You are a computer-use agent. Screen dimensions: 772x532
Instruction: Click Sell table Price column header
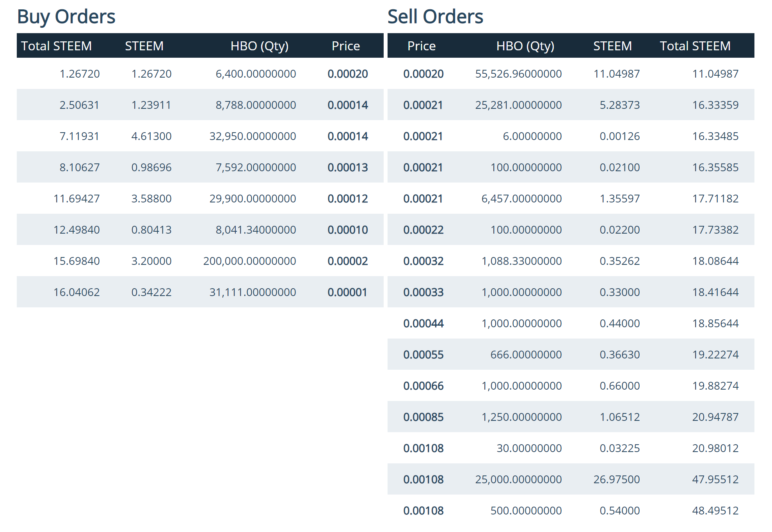pos(421,46)
